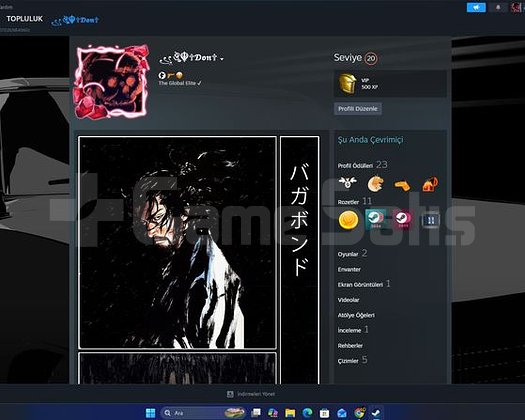Open the orange house profile award icon
525x420 pixels.
click(430, 184)
